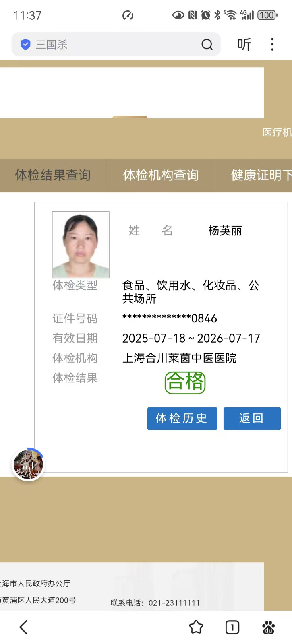Open the tab switcher icon
The image size is (292, 644).
pos(232,627)
